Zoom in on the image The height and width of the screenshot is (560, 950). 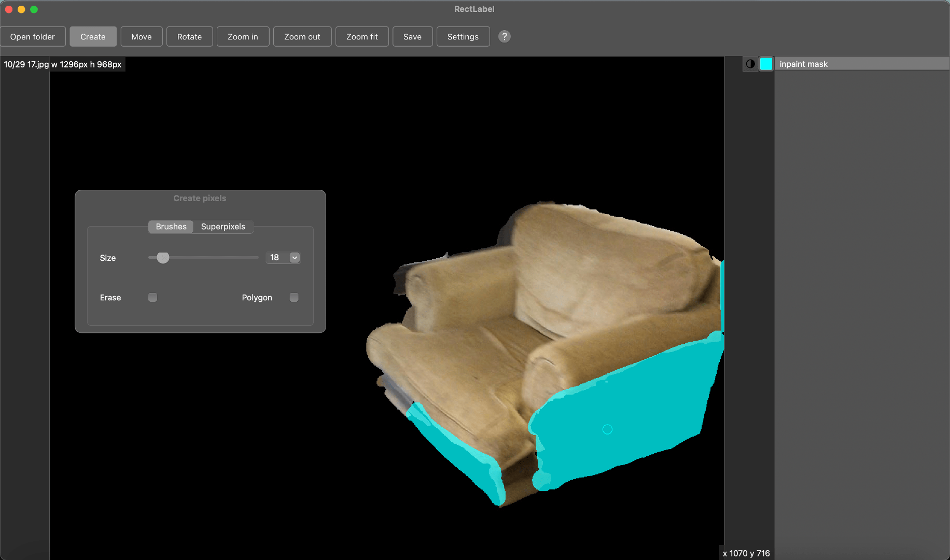tap(243, 37)
